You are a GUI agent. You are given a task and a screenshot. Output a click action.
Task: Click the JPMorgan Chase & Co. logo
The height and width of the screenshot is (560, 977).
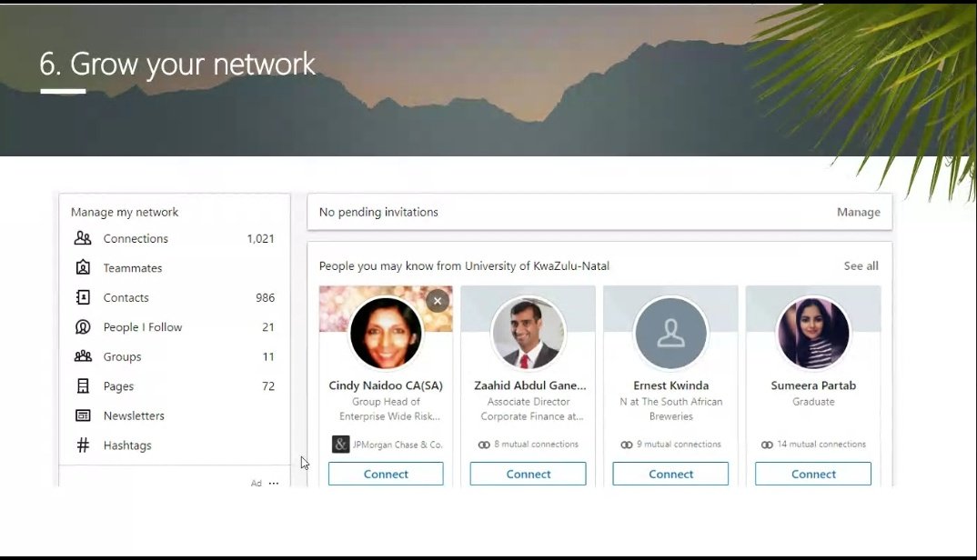(340, 445)
